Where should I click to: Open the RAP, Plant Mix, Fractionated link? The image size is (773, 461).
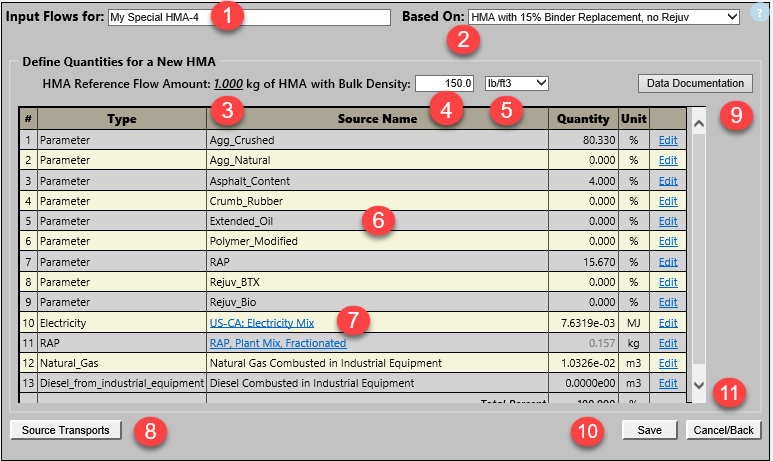click(277, 343)
